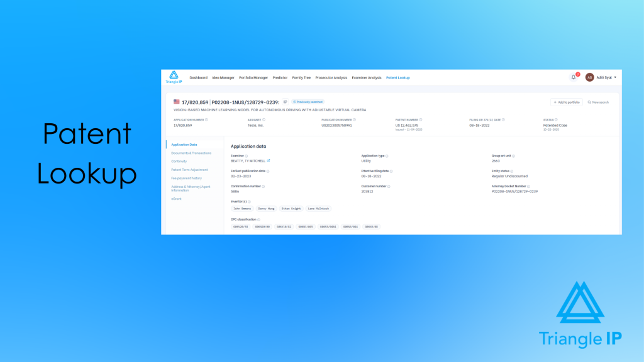Click the Lane McIntosh inventor chip
Screen dimensions: 644x362
click(x=318, y=209)
